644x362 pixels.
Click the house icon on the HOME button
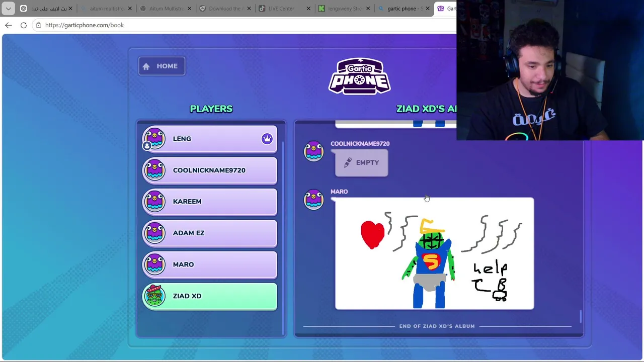pos(146,66)
